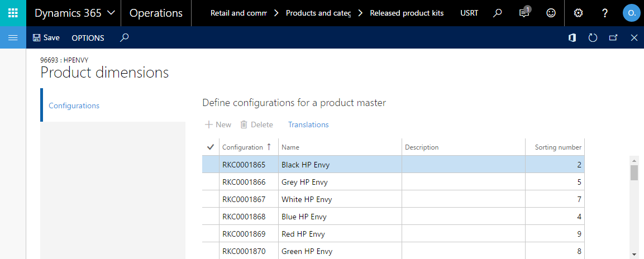Open the notifications message icon
The width and height of the screenshot is (644, 259).
coord(524,13)
